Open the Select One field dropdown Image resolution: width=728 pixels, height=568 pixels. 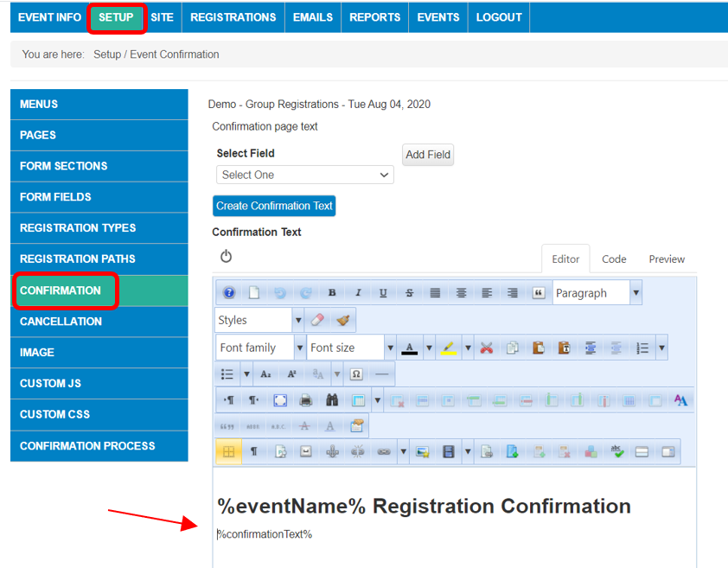[304, 175]
